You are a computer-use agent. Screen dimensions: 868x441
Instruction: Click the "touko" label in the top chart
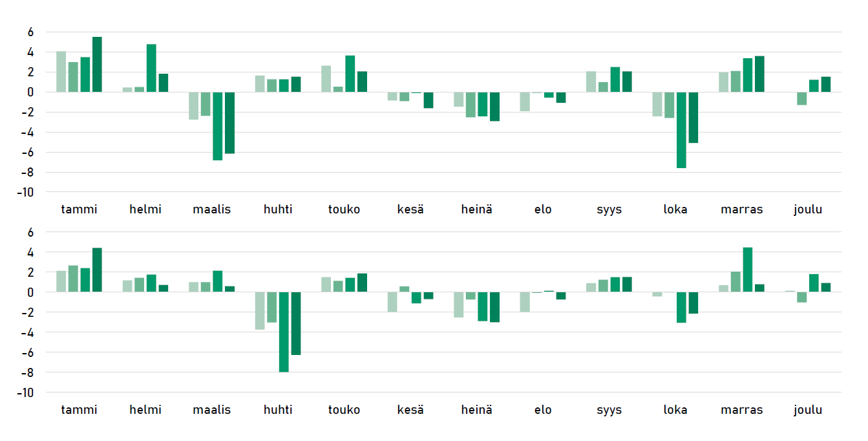(x=344, y=210)
